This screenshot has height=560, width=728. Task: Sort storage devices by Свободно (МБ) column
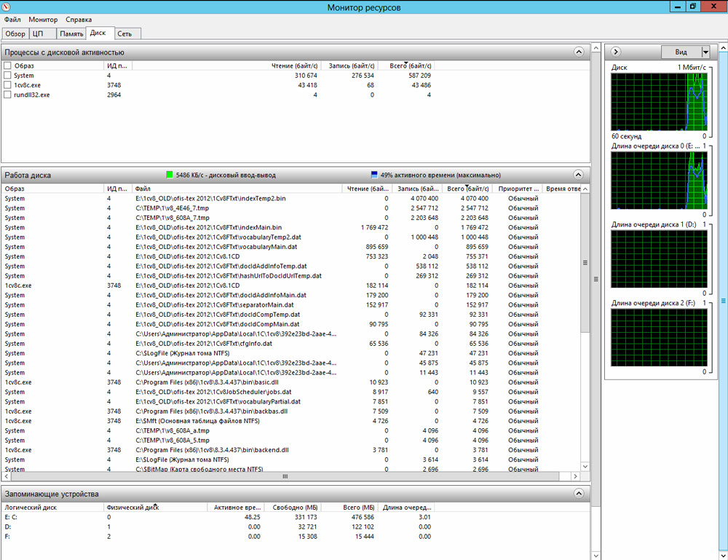pos(296,507)
